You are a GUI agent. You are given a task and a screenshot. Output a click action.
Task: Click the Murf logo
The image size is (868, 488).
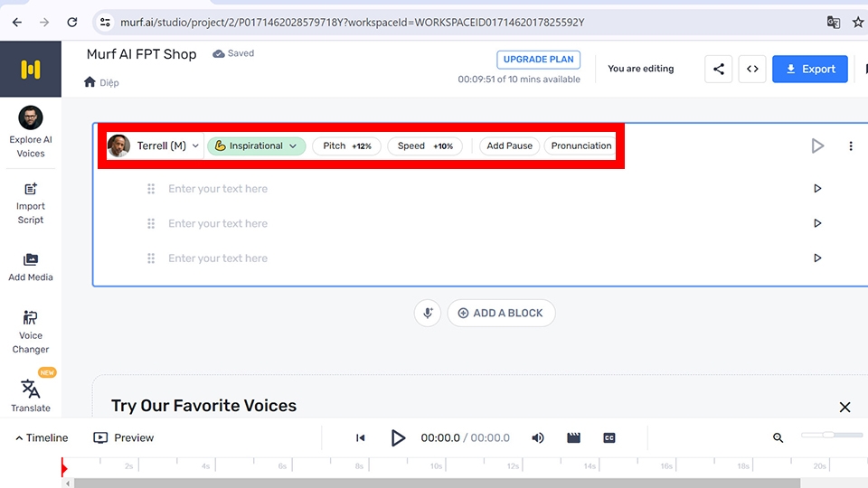pos(31,70)
